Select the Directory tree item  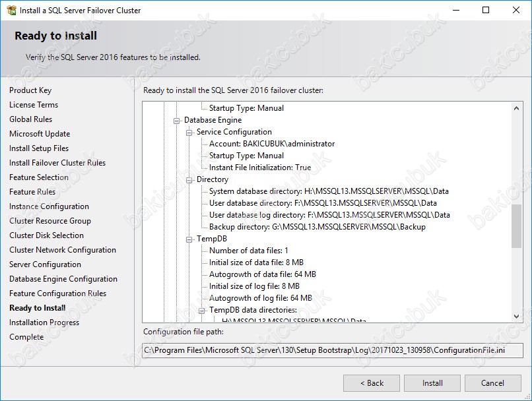213,179
